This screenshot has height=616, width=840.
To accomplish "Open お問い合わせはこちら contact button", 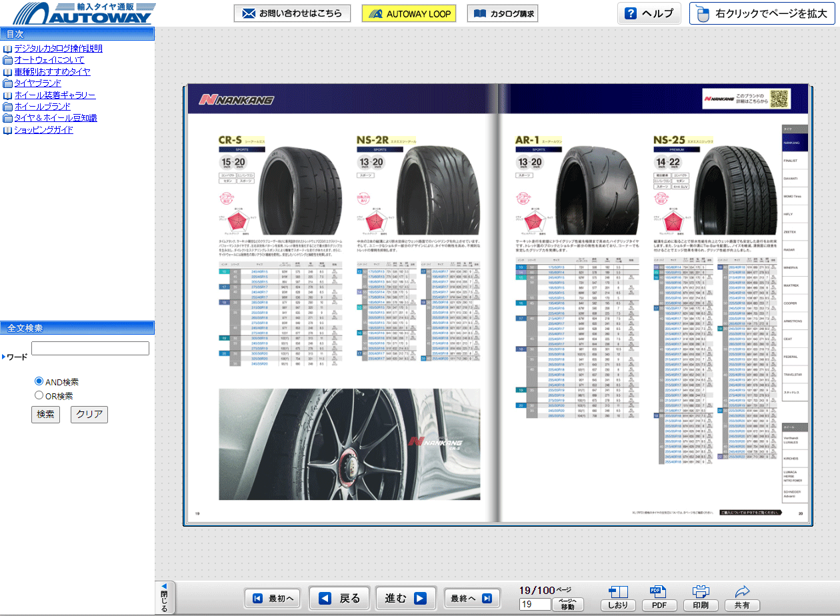I will (x=293, y=13).
